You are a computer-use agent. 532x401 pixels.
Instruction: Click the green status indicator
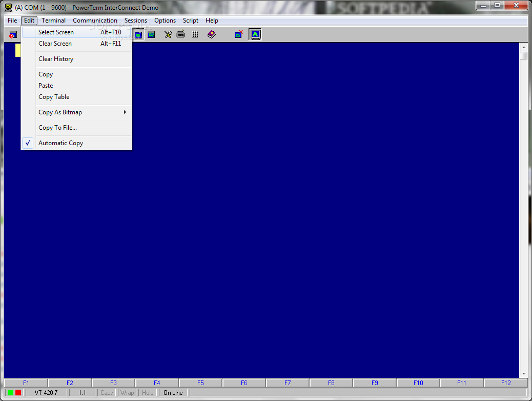[11, 392]
